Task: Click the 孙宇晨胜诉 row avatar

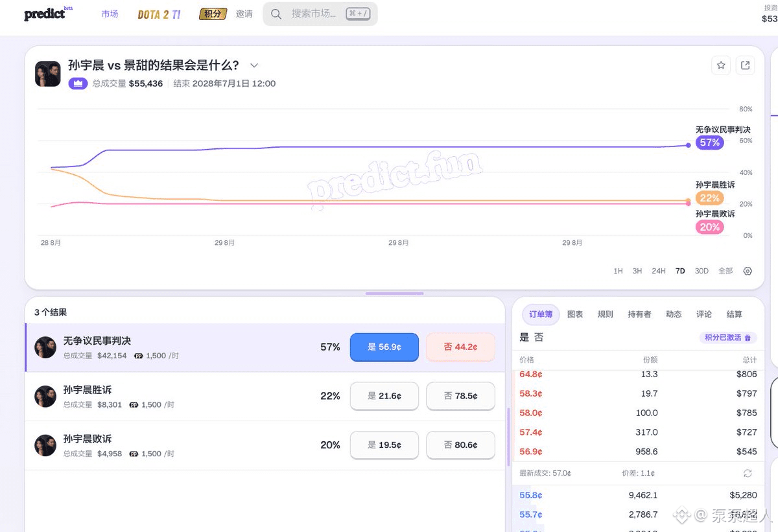Action: tap(45, 397)
